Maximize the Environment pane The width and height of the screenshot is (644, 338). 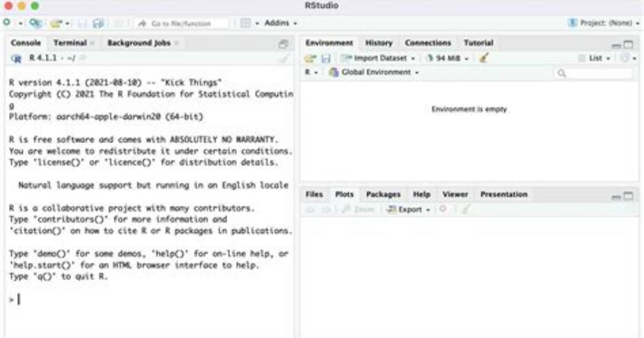tap(628, 44)
